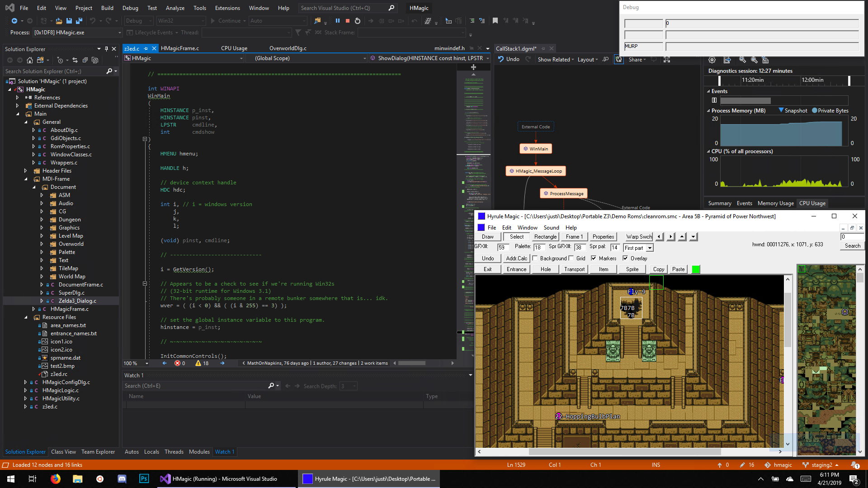Image resolution: width=868 pixels, height=488 pixels.
Task: Open Windows Start menu
Action: [x=11, y=479]
